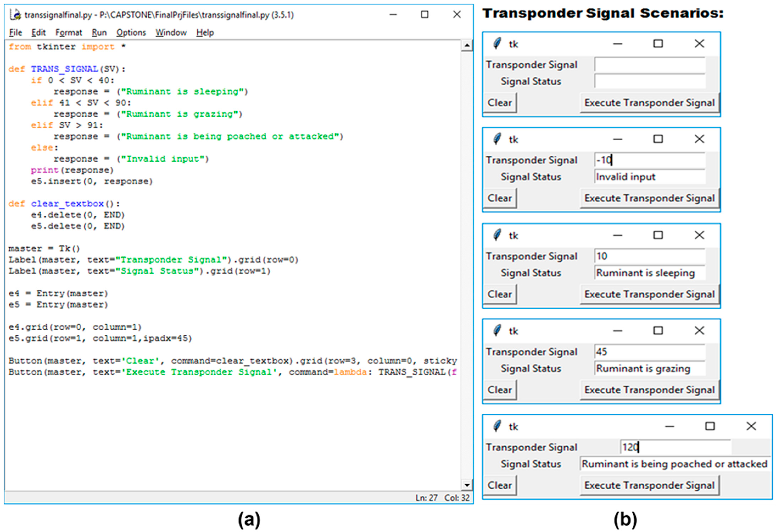Viewport: 776px width, 532px height.
Task: Click the IDLE Python icon in title bar
Action: (15, 15)
